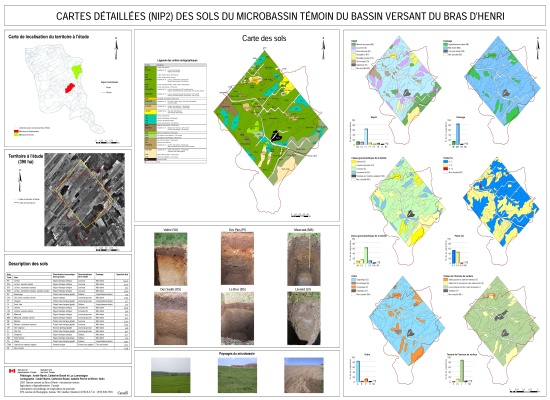This screenshot has height=400, width=550.
Task: Click the tall green bar in the surface texture chart
Action: [462, 371]
